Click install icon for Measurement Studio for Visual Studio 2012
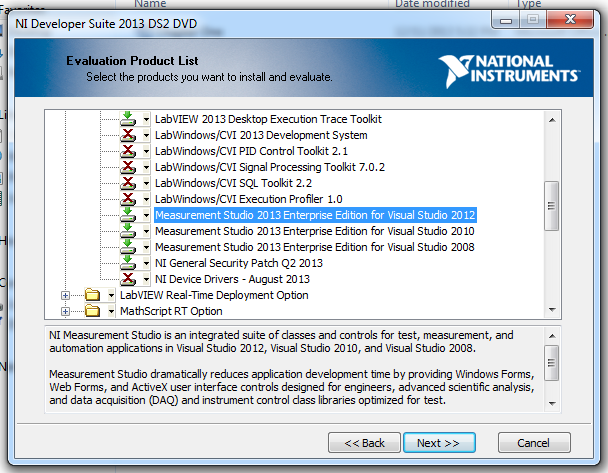608x473 pixels. [128, 215]
